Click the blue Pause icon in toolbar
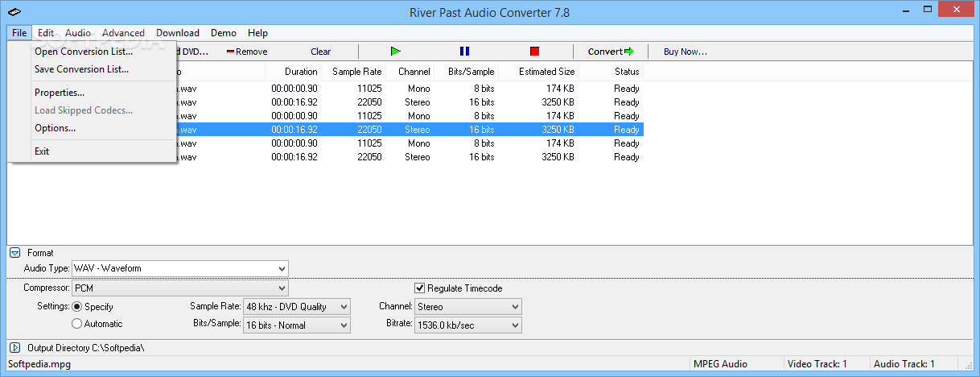This screenshot has width=980, height=377. point(464,52)
